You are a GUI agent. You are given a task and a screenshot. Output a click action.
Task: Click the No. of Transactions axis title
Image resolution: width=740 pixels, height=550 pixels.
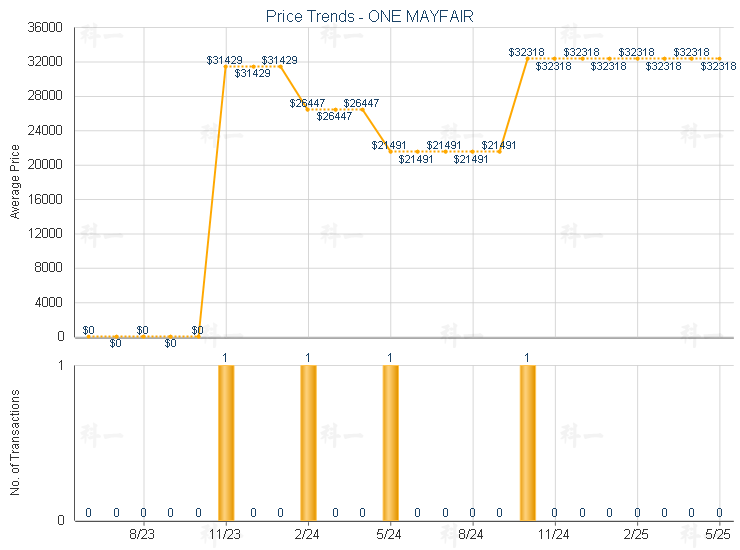(15, 442)
